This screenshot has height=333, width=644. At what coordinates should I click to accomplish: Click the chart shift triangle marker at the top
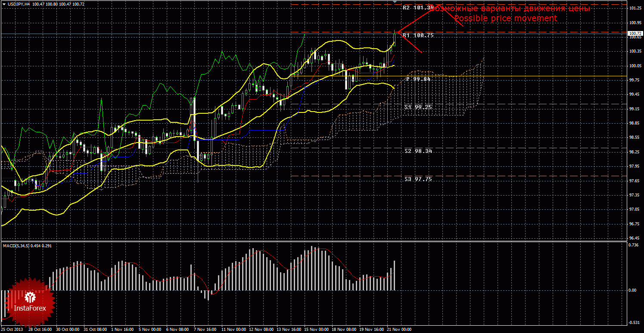pos(395,2)
